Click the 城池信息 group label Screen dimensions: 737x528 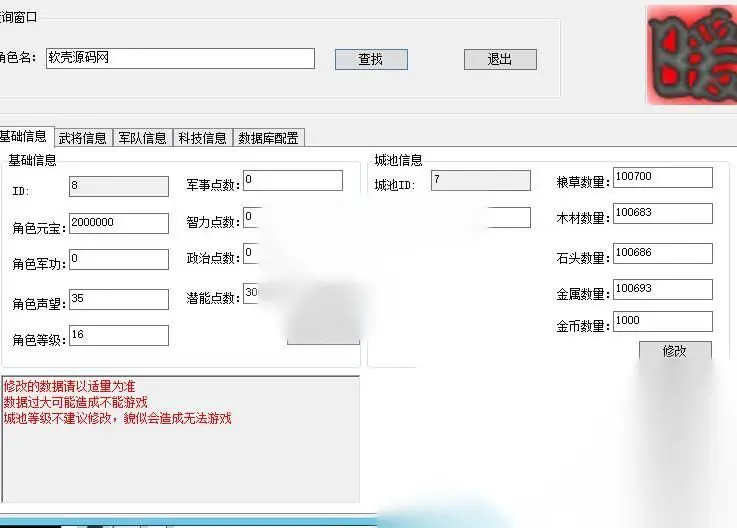point(399,161)
